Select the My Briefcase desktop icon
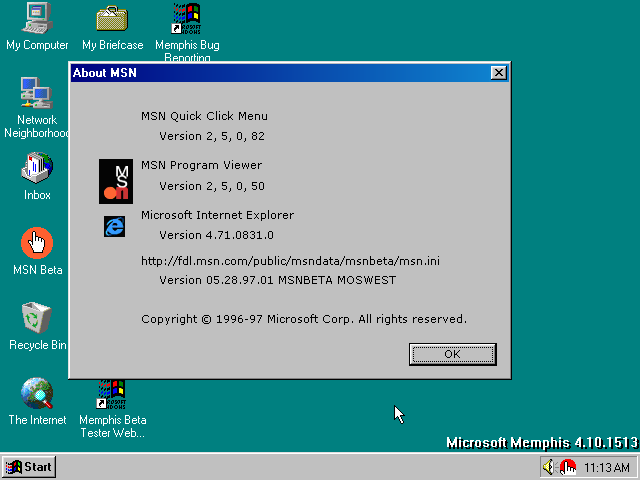 point(112,27)
